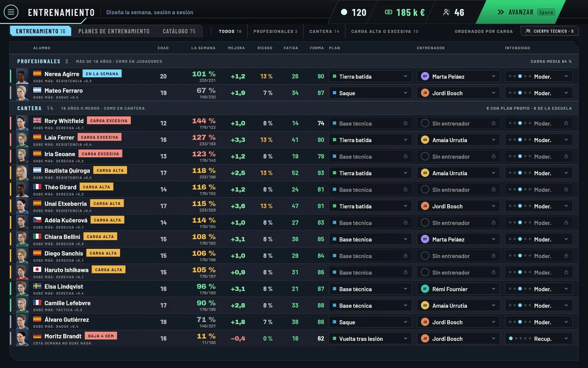Screen dimensions: 588x368
Task: Click the ball count icon showing 120
Action: coord(344,12)
